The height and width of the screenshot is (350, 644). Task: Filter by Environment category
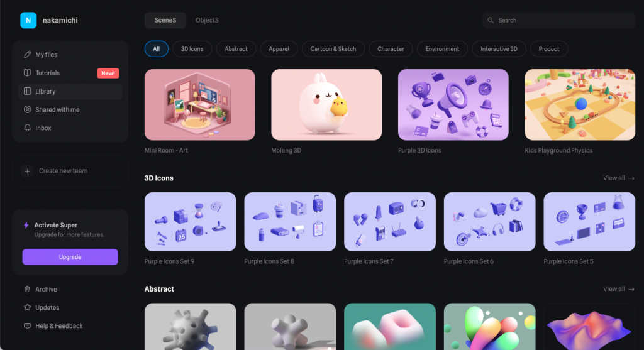[442, 49]
